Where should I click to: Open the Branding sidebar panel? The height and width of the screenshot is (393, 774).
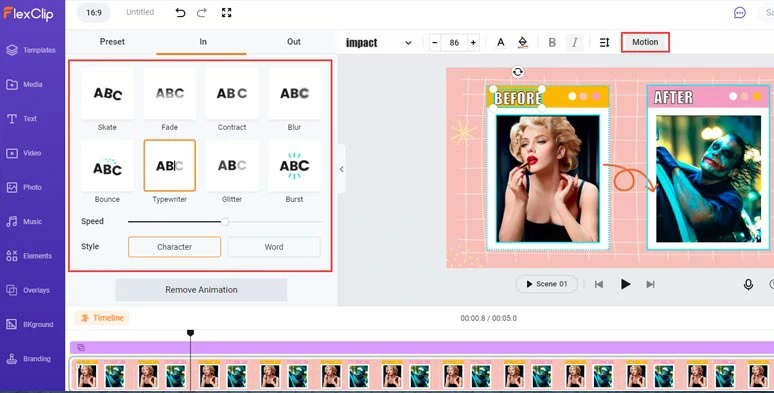[x=28, y=359]
